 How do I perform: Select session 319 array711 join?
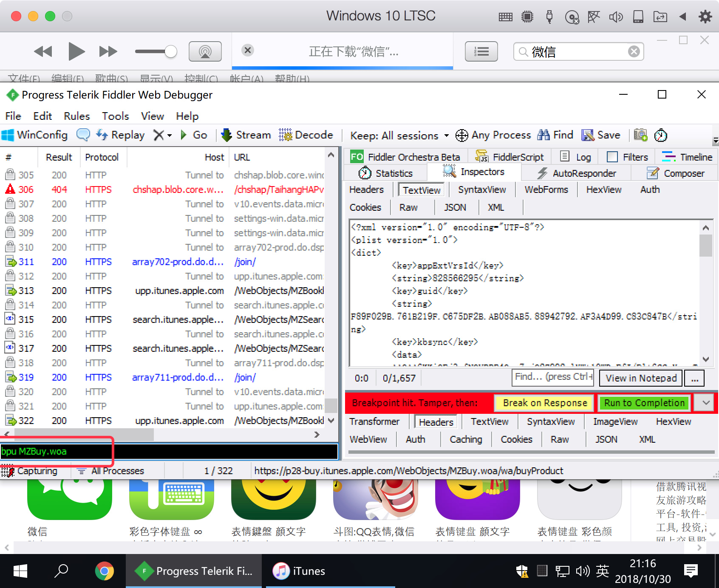coord(165,377)
